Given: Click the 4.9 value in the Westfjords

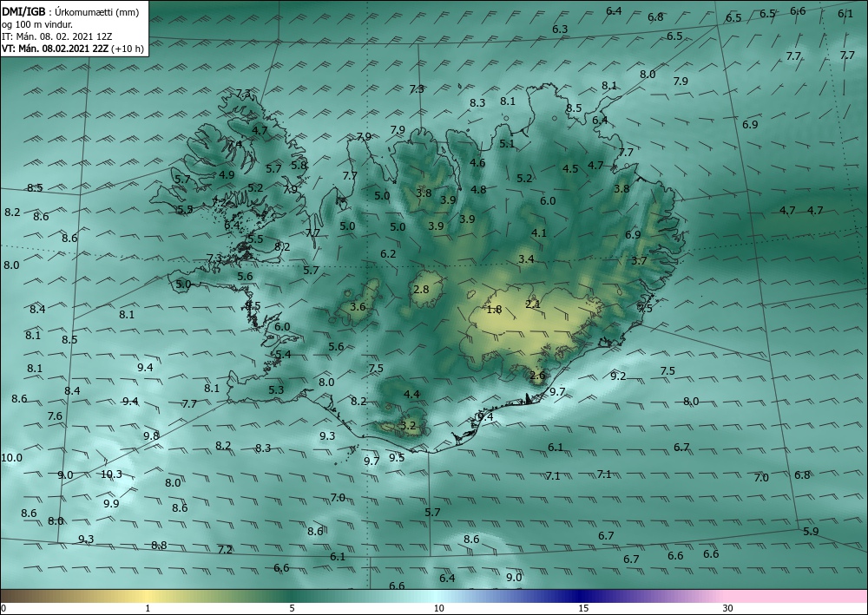Looking at the screenshot, I should tap(227, 174).
